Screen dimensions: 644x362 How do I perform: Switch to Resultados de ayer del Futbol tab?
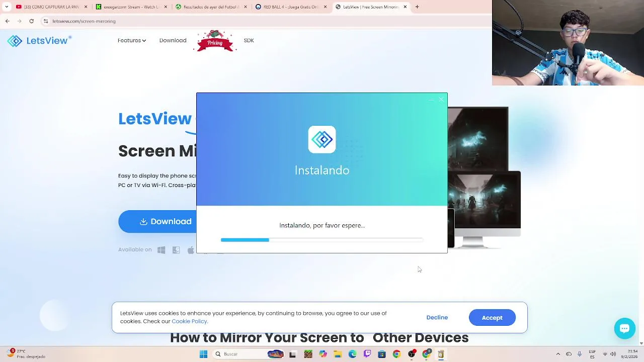tap(210, 7)
